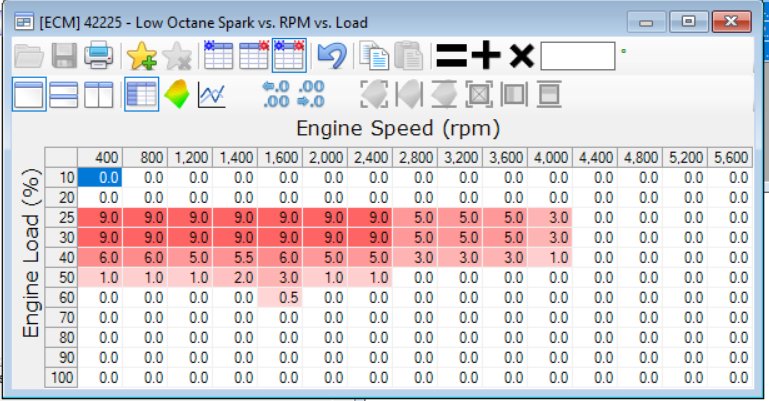Apply the equals (set value) operator
The width and height of the screenshot is (769, 401).
click(451, 55)
